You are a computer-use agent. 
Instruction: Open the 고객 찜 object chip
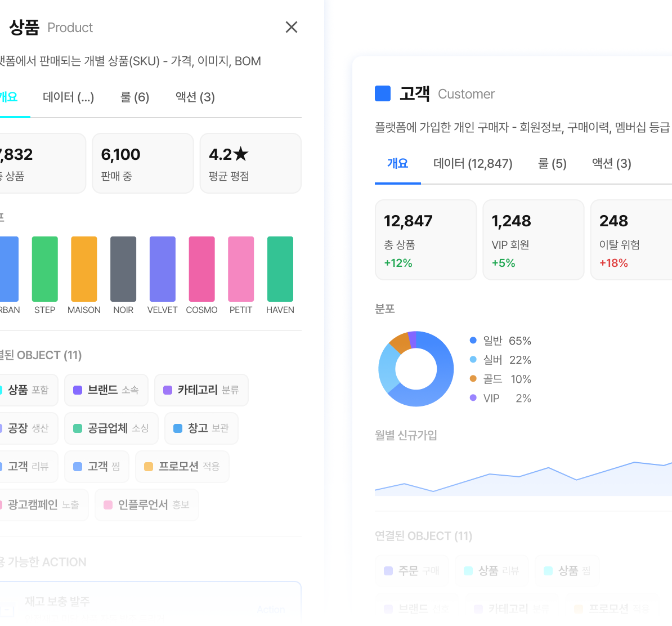click(97, 467)
